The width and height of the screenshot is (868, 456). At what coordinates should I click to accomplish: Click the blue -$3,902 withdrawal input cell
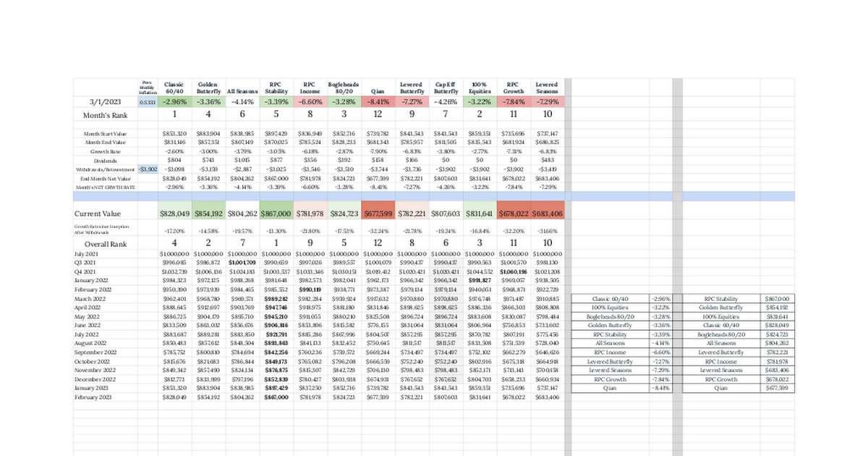(148, 168)
